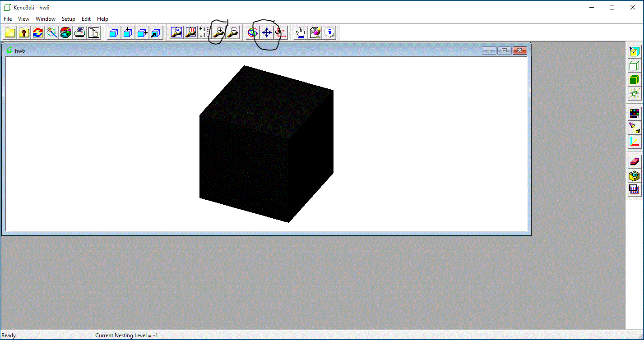This screenshot has width=644, height=340.
Task: Maximize the Keno3d main window
Action: [612, 7]
